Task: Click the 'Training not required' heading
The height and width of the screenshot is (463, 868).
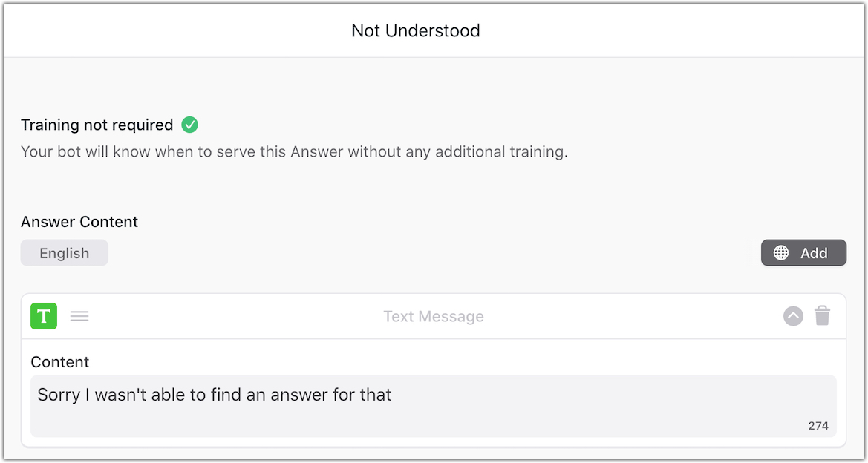Action: (97, 125)
